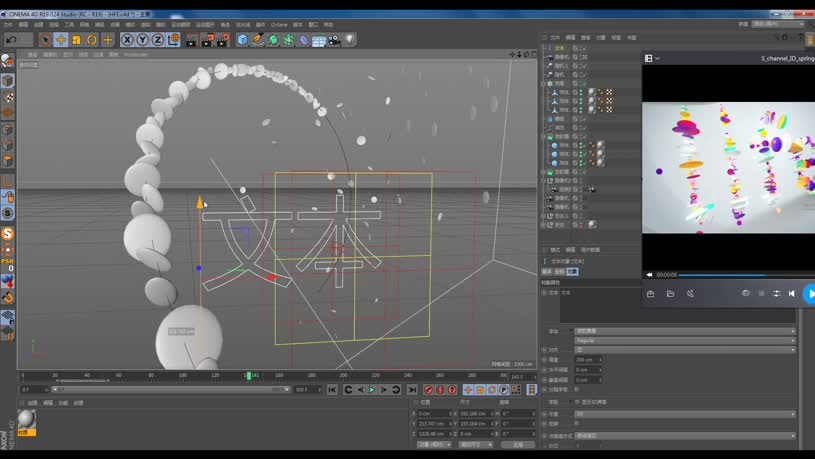Screen dimensions: 815x459
Task: Toggle the separate letters checkbox
Action: click(577, 389)
